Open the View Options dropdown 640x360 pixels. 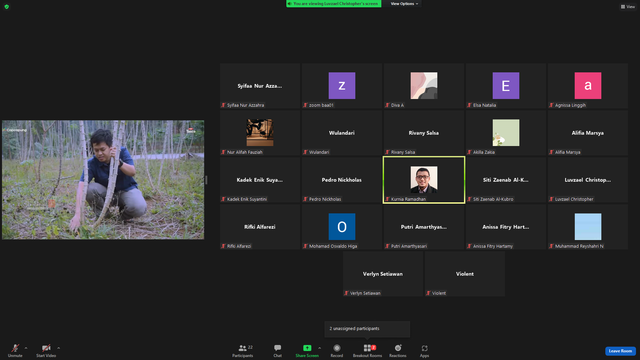[404, 4]
